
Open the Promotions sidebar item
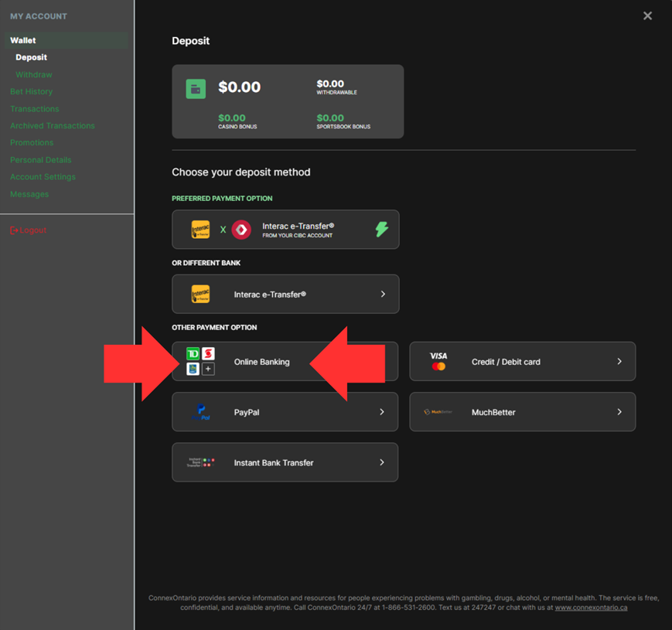(32, 143)
